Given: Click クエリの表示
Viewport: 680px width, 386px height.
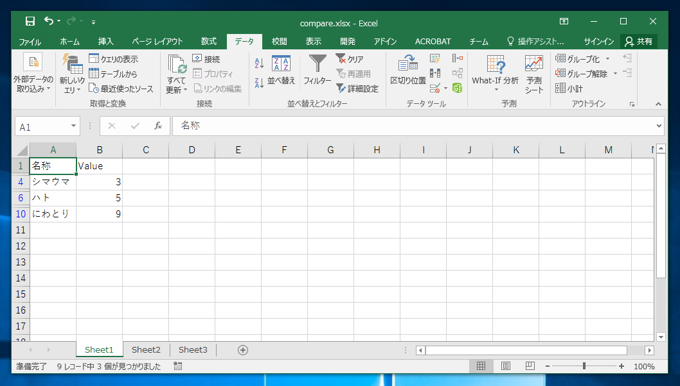Looking at the screenshot, I should pos(113,59).
